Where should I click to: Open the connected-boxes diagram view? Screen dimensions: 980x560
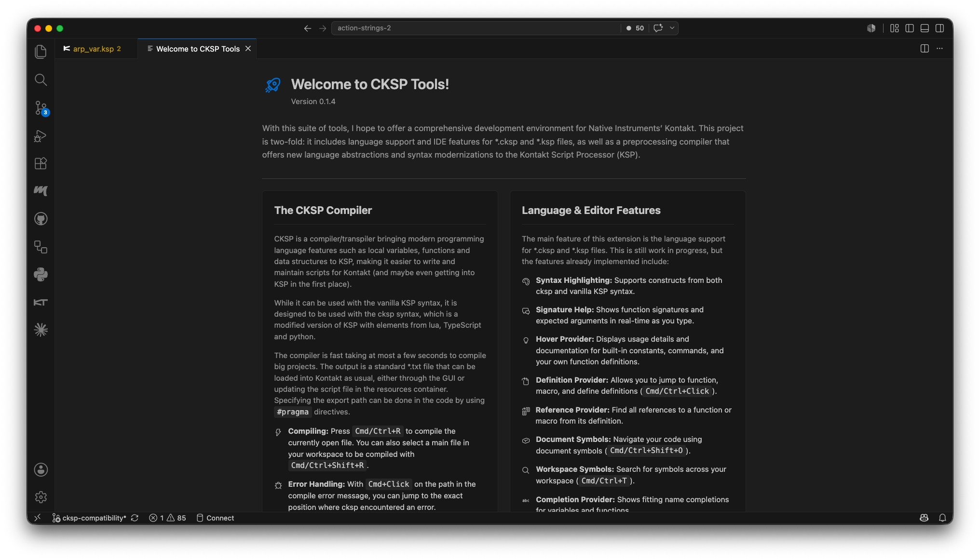pyautogui.click(x=41, y=247)
